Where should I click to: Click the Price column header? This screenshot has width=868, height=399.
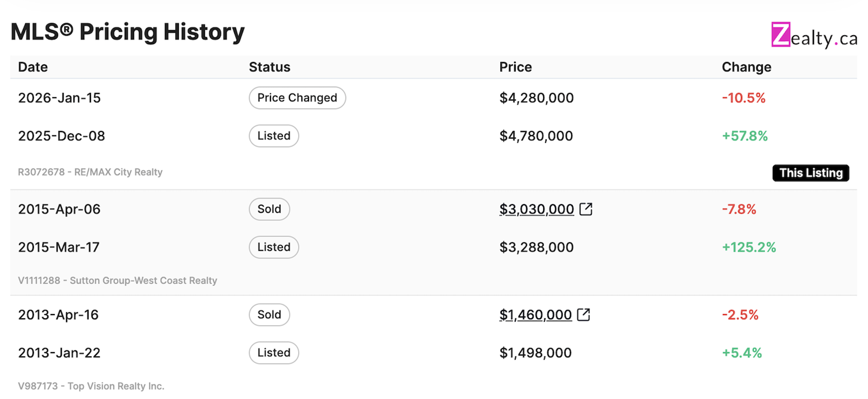click(x=516, y=67)
